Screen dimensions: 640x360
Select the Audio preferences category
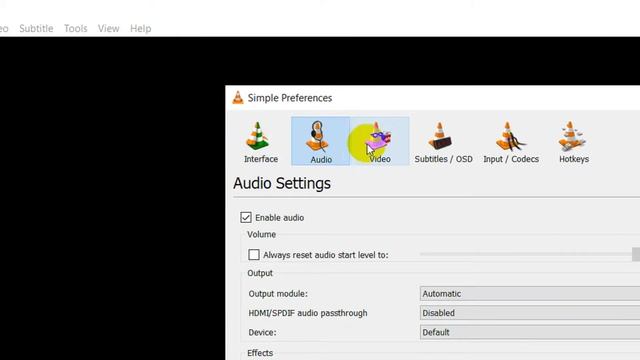coord(320,141)
